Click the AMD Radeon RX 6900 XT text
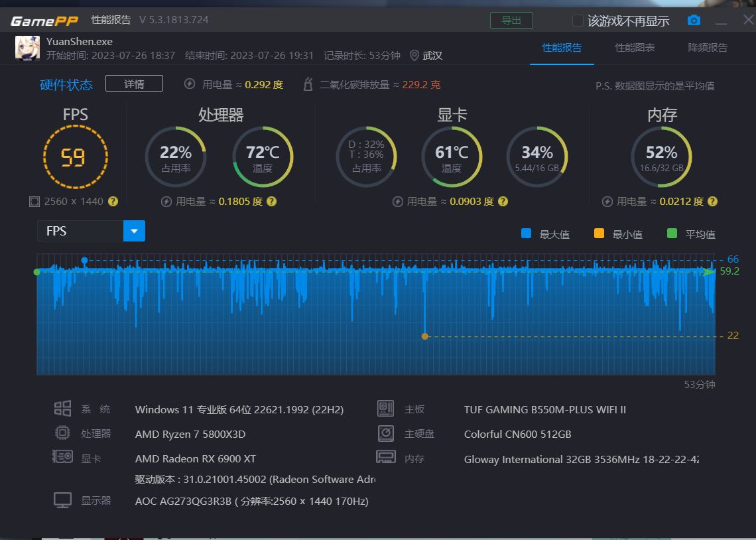 tap(196, 458)
